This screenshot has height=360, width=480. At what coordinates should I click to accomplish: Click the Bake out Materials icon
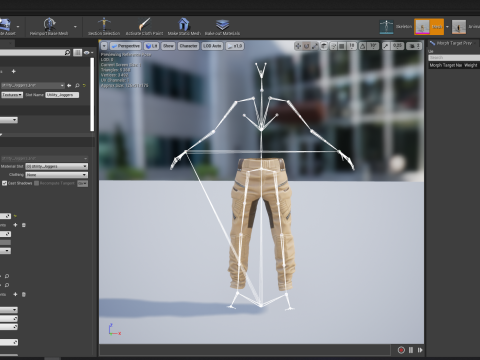tap(222, 24)
